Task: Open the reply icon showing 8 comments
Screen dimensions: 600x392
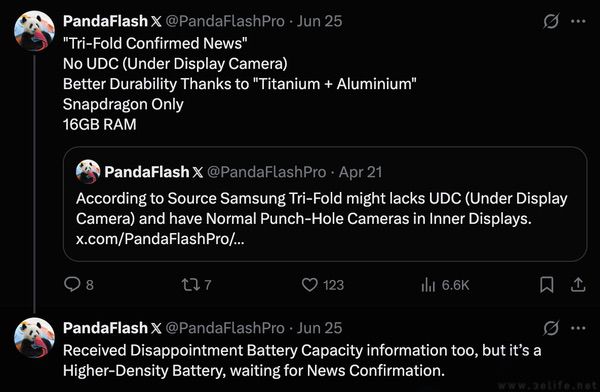Action: [x=72, y=284]
